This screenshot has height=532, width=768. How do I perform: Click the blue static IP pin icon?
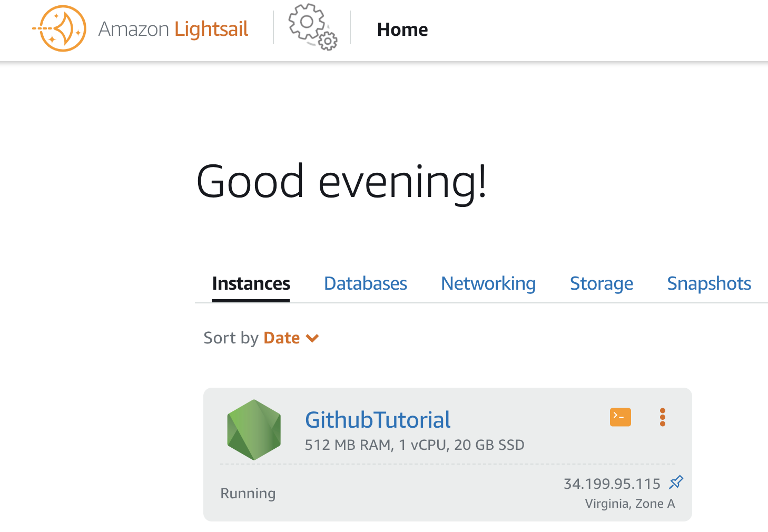click(676, 482)
